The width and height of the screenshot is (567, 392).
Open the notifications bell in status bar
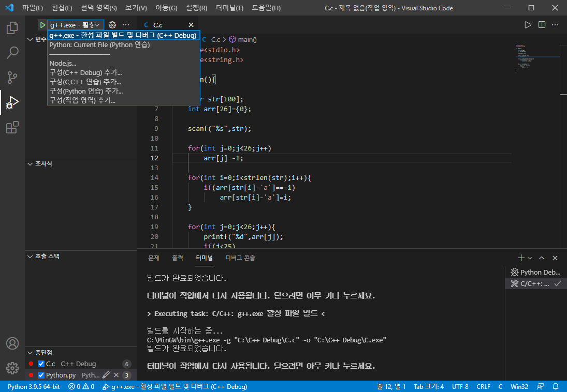point(556,387)
